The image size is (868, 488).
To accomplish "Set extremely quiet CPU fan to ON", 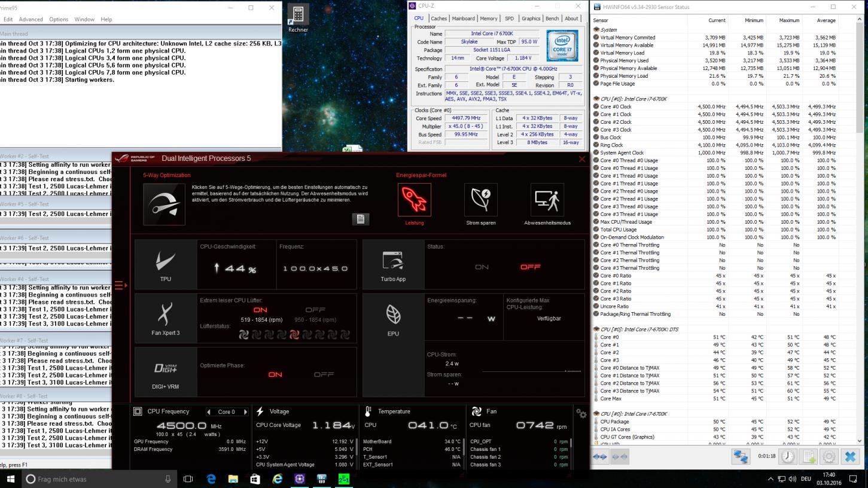I will [x=260, y=310].
